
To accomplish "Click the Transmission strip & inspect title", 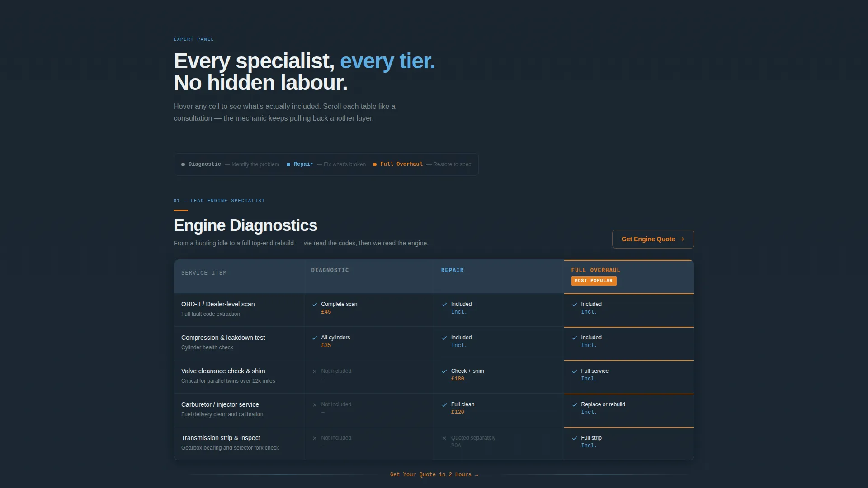I will coord(221,438).
